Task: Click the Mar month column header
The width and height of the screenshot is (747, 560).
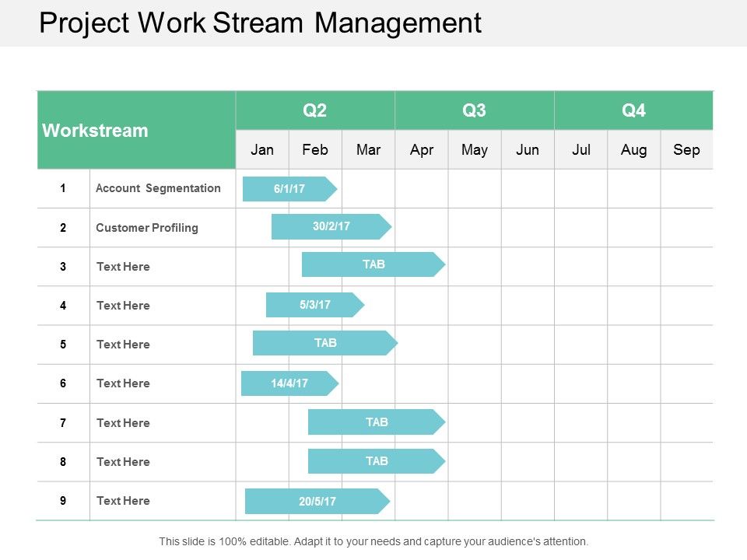Action: 368,149
